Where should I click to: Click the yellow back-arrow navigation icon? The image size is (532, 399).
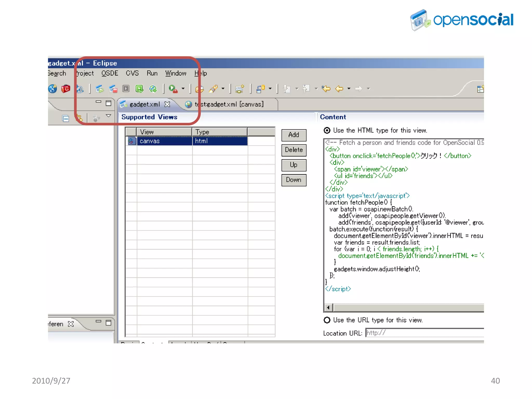pyautogui.click(x=339, y=89)
